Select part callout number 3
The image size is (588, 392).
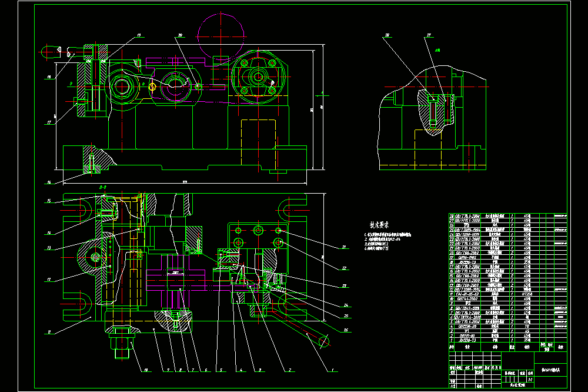coord(260,370)
